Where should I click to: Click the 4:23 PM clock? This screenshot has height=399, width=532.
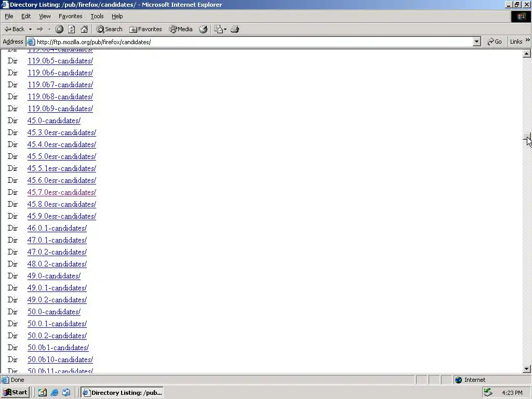512,393
